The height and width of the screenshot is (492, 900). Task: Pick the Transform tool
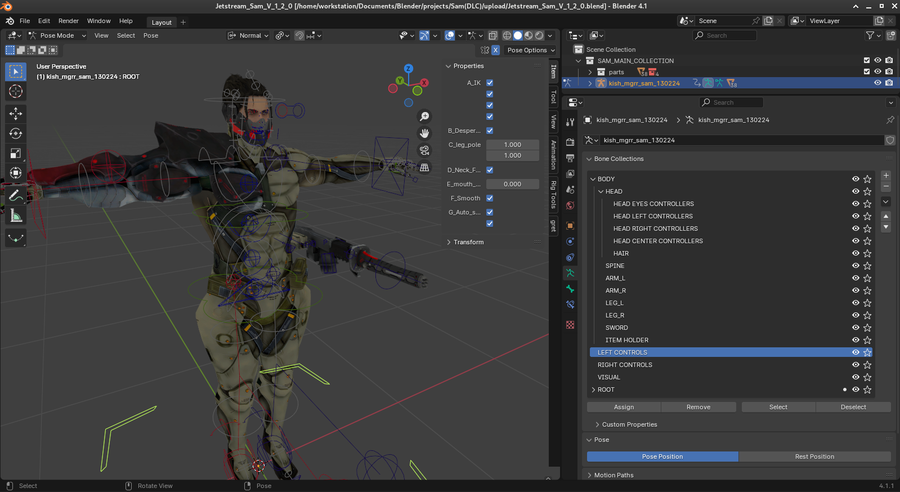[15, 173]
